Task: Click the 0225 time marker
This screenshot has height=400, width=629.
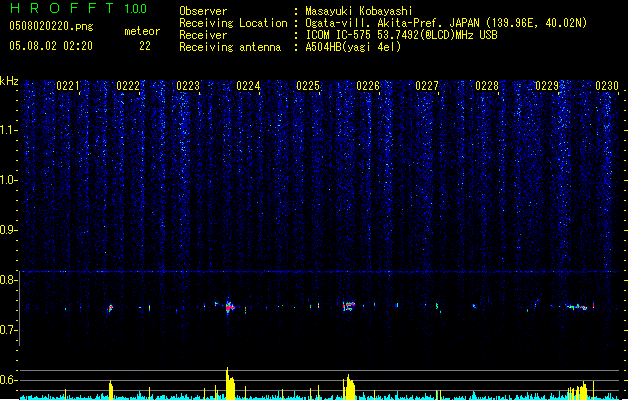Action: pos(308,86)
